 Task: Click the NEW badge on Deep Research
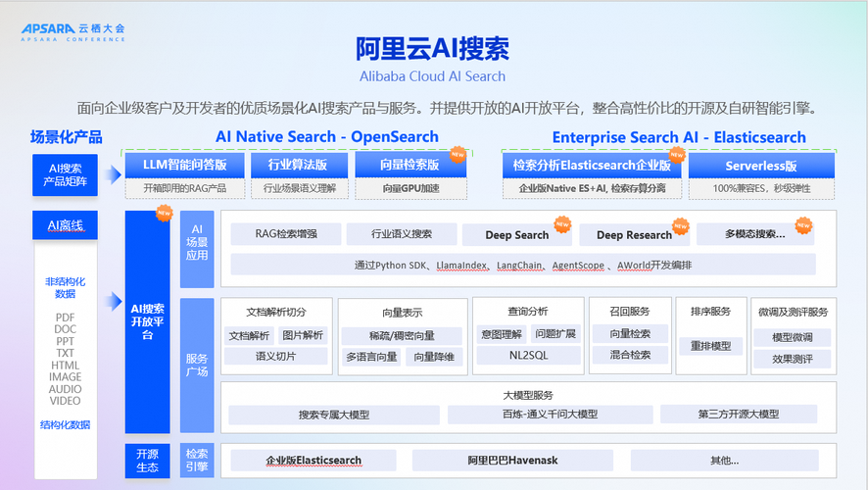tap(680, 225)
